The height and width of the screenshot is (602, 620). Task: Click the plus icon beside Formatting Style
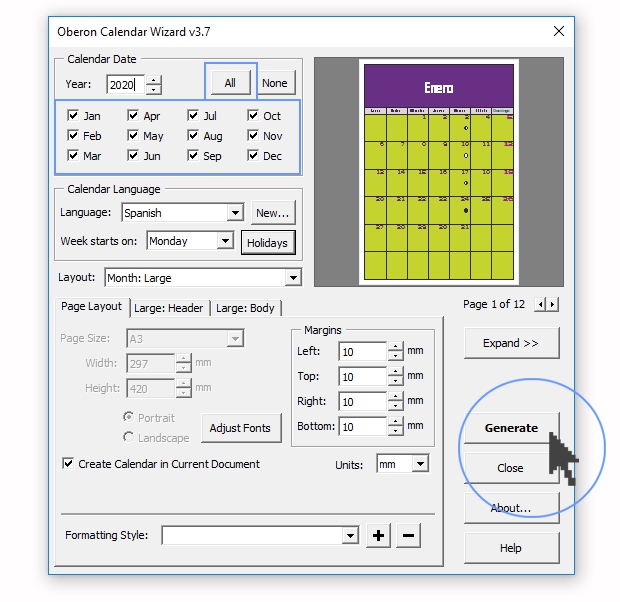[378, 536]
